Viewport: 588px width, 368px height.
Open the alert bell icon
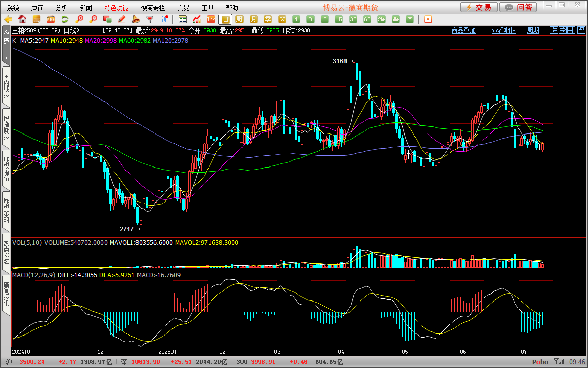click(136, 19)
